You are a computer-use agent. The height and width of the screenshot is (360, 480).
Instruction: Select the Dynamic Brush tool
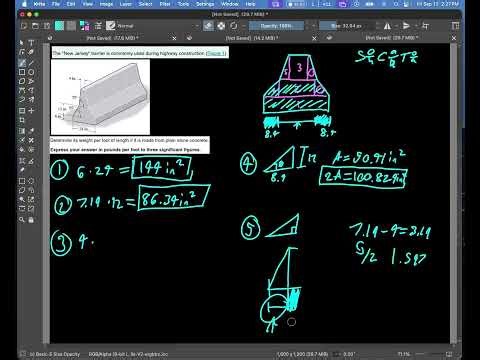click(22, 99)
